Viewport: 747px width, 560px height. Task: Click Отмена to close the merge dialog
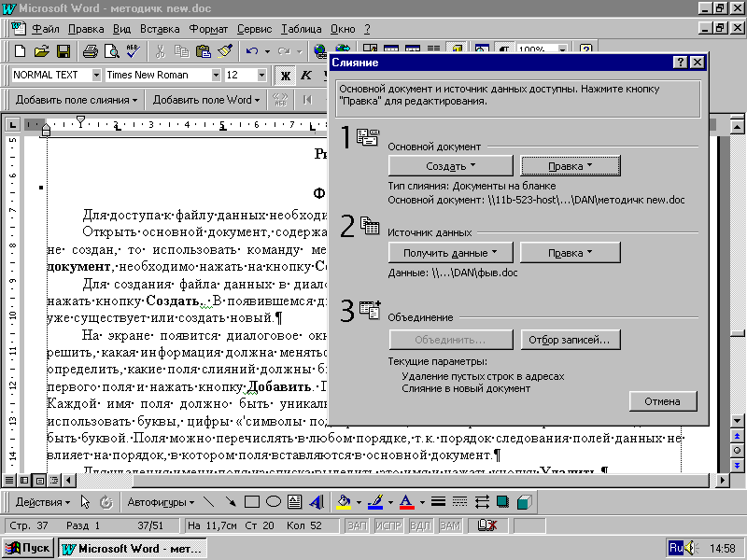pyautogui.click(x=663, y=401)
